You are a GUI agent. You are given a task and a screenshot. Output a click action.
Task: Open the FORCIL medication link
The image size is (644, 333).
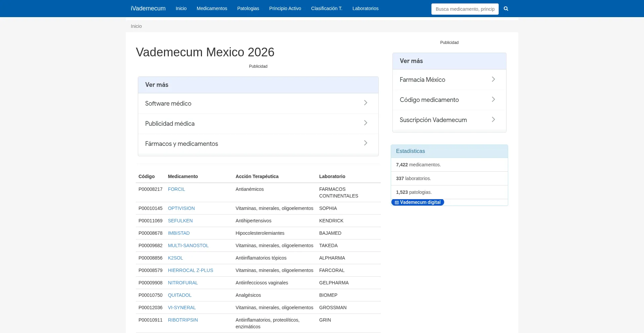176,189
